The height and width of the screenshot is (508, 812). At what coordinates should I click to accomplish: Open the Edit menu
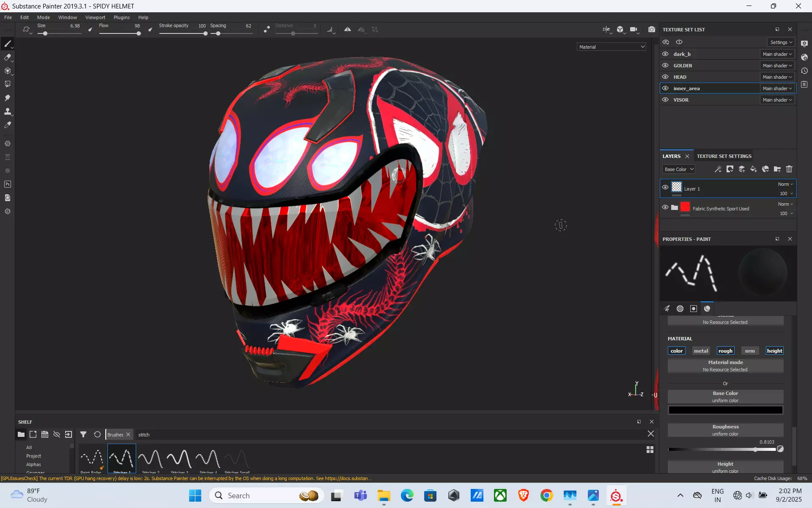(x=25, y=17)
